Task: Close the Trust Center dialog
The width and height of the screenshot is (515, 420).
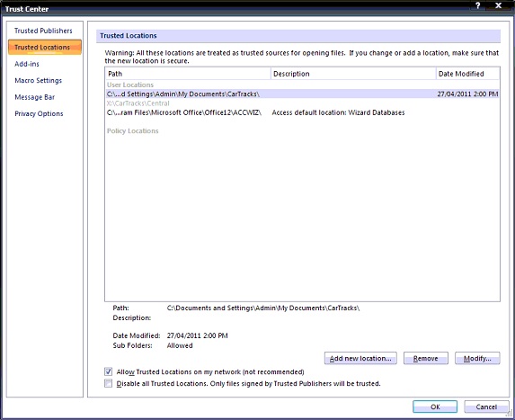Action: [498, 5]
